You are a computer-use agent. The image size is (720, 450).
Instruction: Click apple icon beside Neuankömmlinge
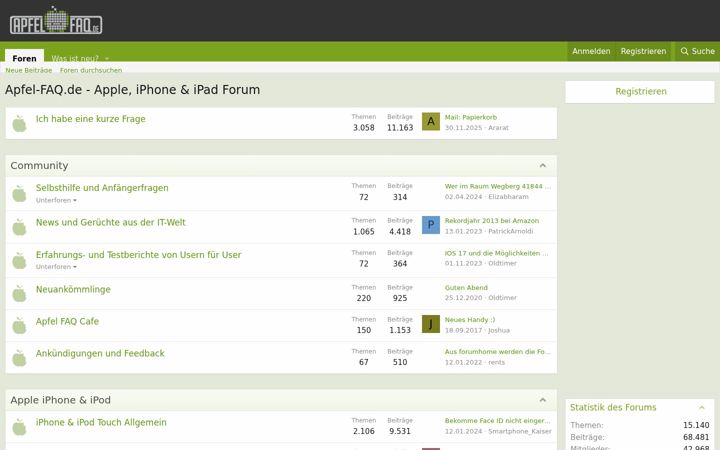pos(19,293)
